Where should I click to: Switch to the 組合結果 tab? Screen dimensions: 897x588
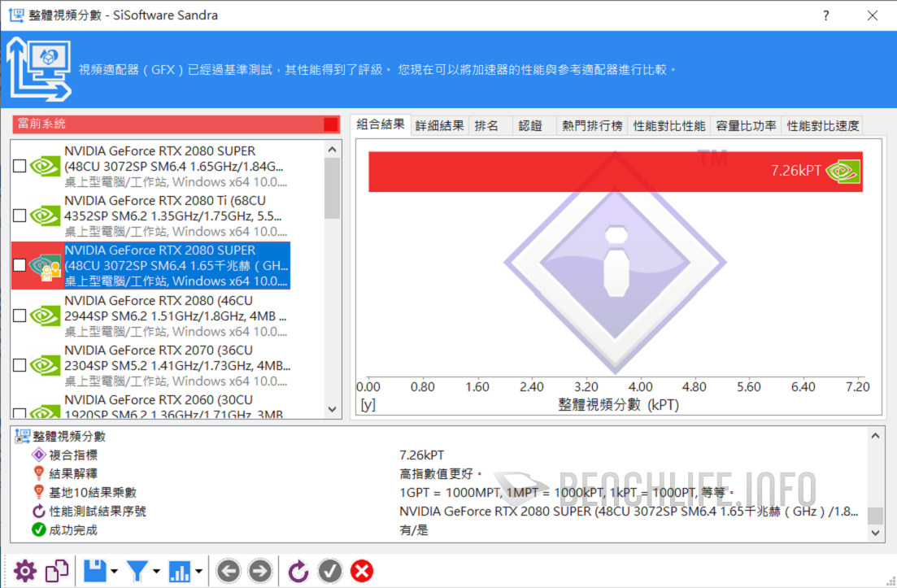[x=381, y=124]
